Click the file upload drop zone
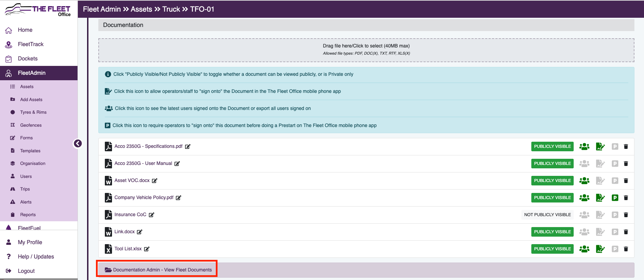Screen dimensions: 644x280 coord(366,50)
